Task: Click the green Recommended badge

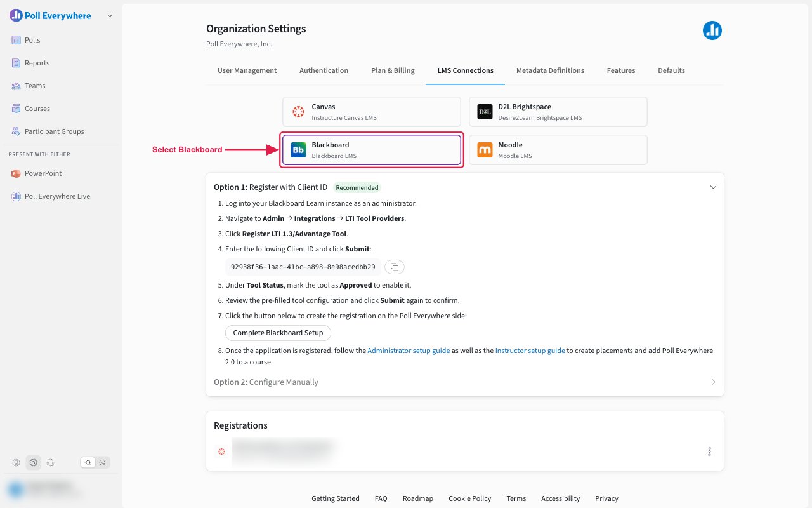Action: [357, 187]
